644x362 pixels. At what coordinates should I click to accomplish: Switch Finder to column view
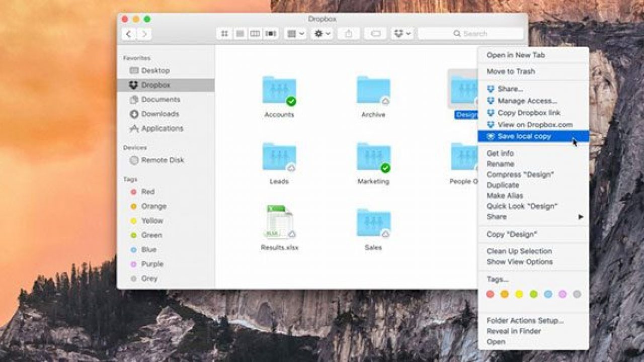pyautogui.click(x=255, y=34)
